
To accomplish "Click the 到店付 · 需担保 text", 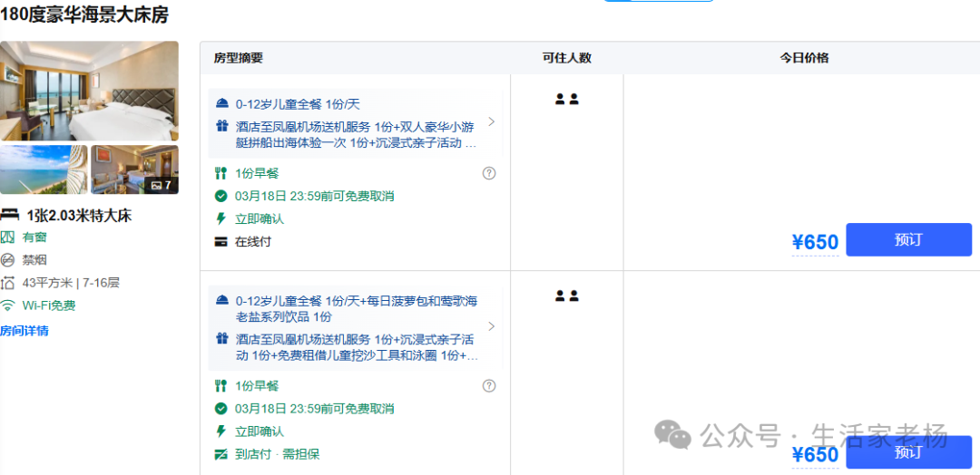I will tap(278, 454).
